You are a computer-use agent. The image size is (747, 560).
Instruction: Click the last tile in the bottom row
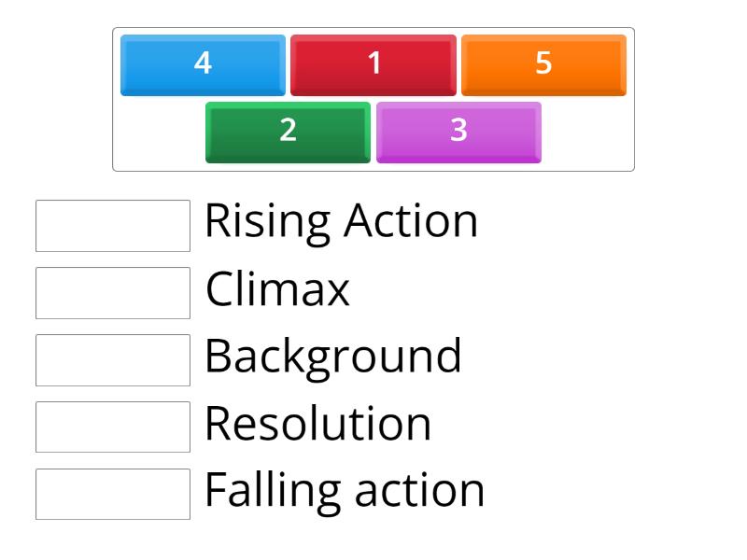(x=458, y=132)
